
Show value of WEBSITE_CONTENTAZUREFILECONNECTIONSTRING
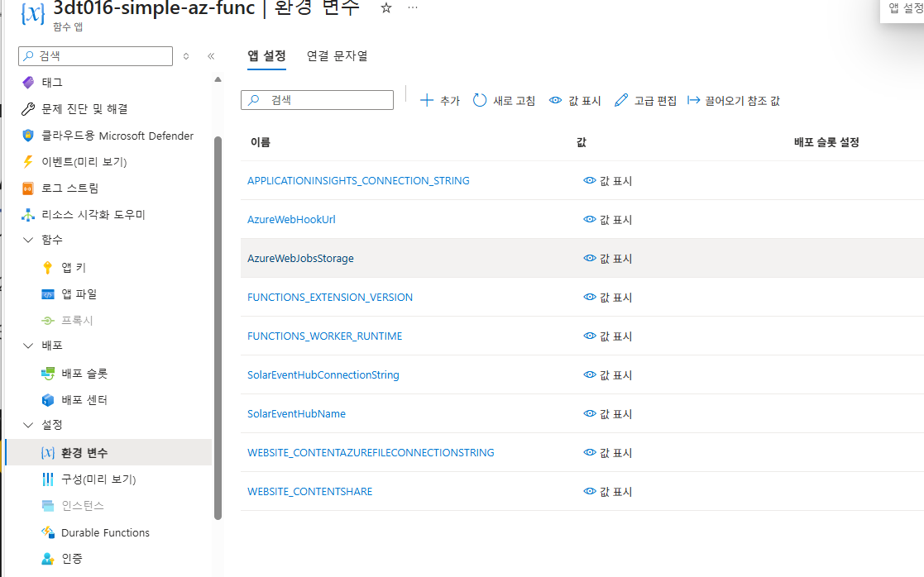(607, 453)
